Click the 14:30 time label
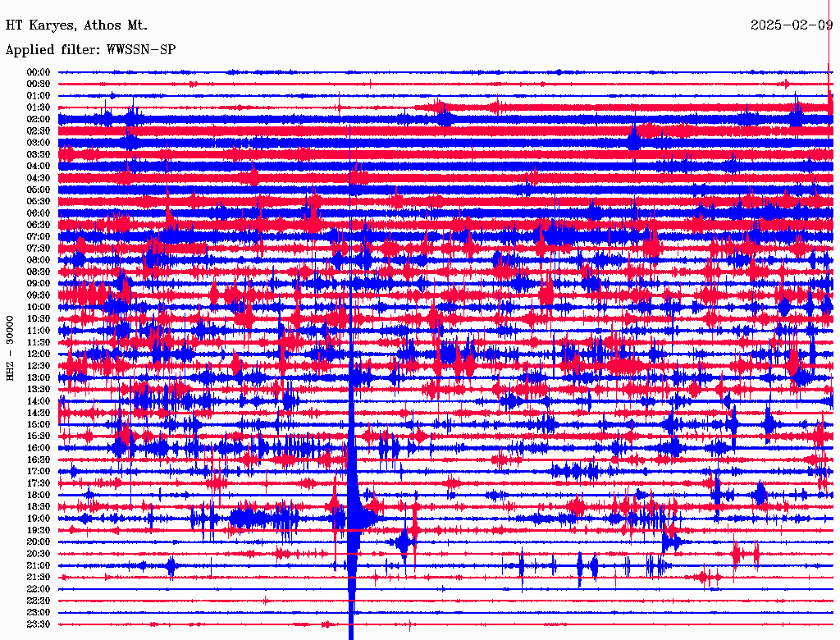The image size is (840, 640). 39,413
